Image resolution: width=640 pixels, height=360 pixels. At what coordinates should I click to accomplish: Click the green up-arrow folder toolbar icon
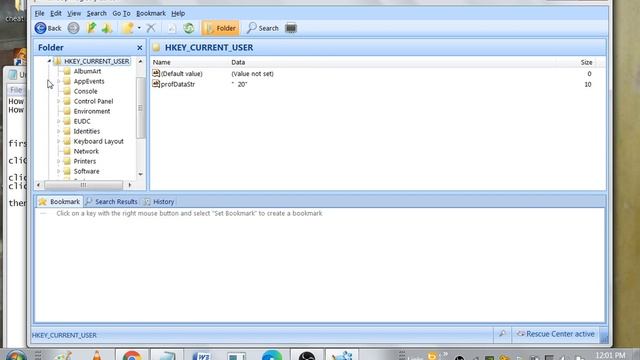coord(107,28)
